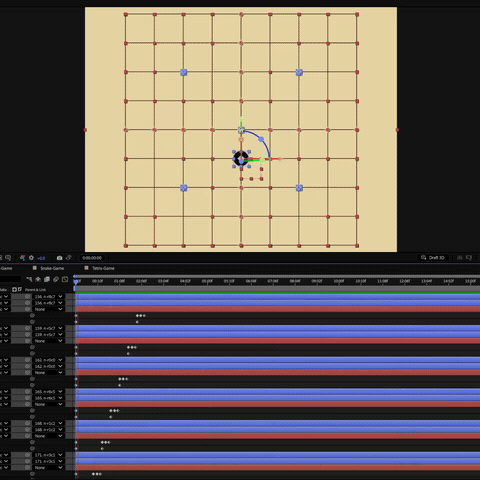The width and height of the screenshot is (480, 480).
Task: Select the three-keyframe group under the 165 layers
Action: click(114, 410)
